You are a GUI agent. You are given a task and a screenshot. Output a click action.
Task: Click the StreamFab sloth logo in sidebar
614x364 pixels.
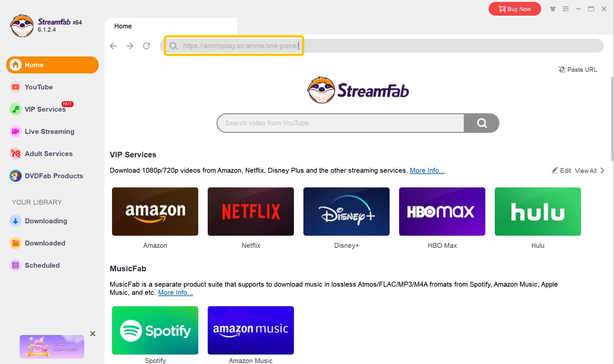[22, 26]
